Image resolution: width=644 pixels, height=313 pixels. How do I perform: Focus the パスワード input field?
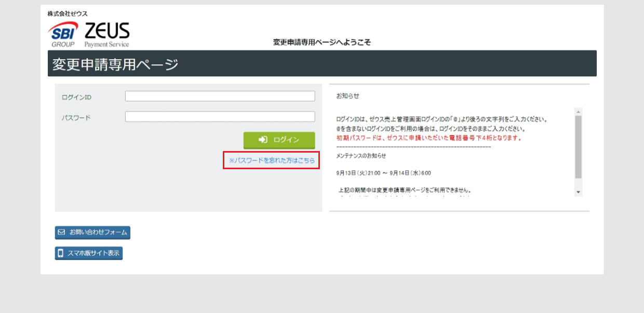tap(220, 117)
